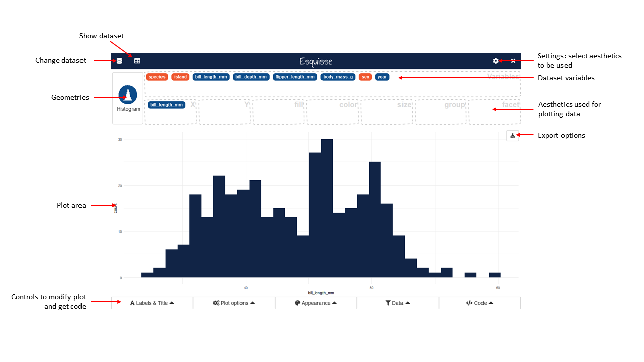Select the island variable badge

[x=180, y=77]
